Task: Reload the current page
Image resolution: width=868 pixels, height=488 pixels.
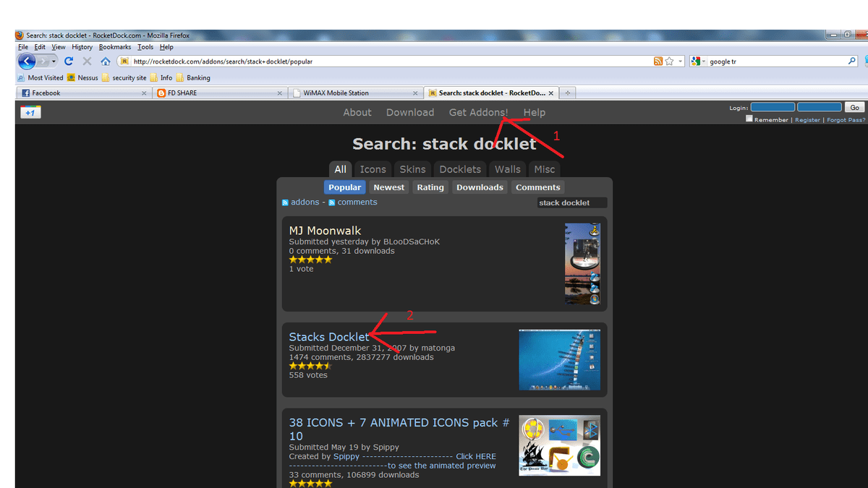Action: (69, 61)
